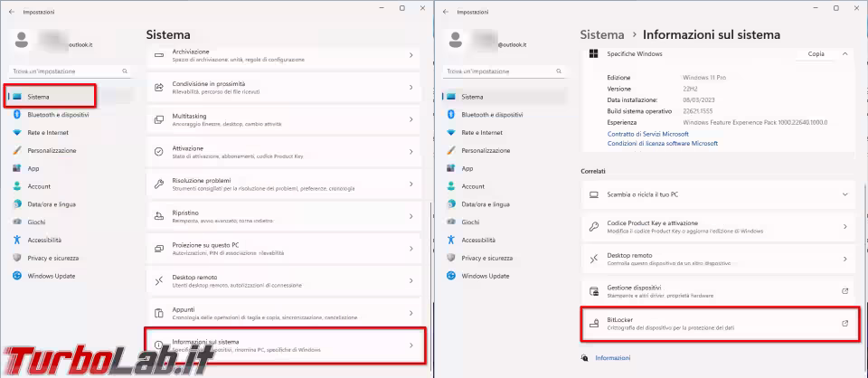This screenshot has height=378, width=868.
Task: Click the Codice Product Key key icon
Action: [x=594, y=227]
